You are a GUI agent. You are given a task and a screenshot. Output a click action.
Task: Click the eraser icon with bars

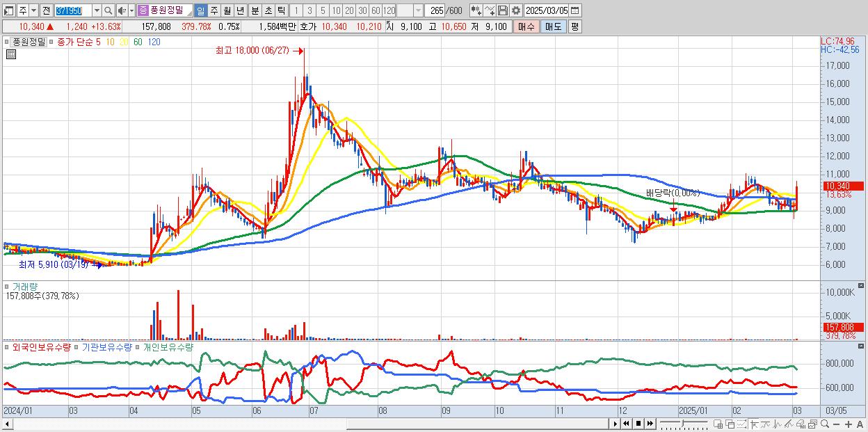point(801,424)
